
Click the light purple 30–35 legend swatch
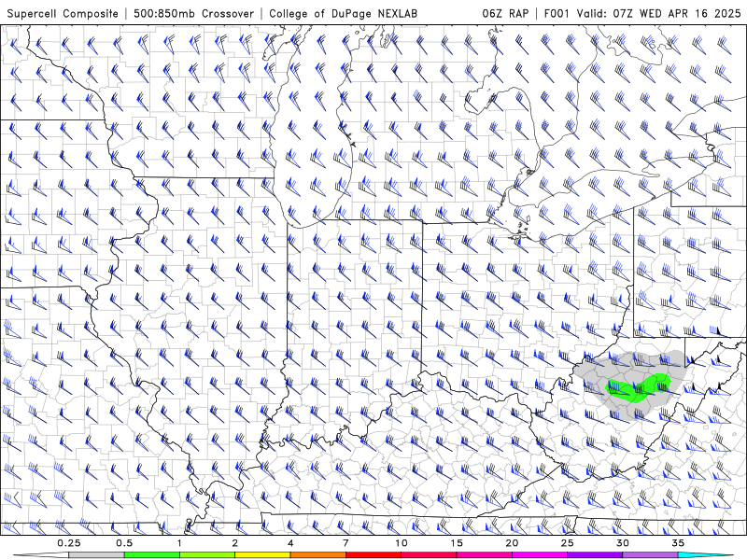(650, 555)
